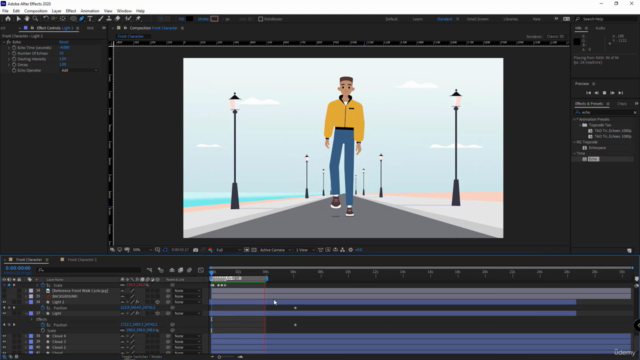Click the Fill color swatch

[189, 19]
